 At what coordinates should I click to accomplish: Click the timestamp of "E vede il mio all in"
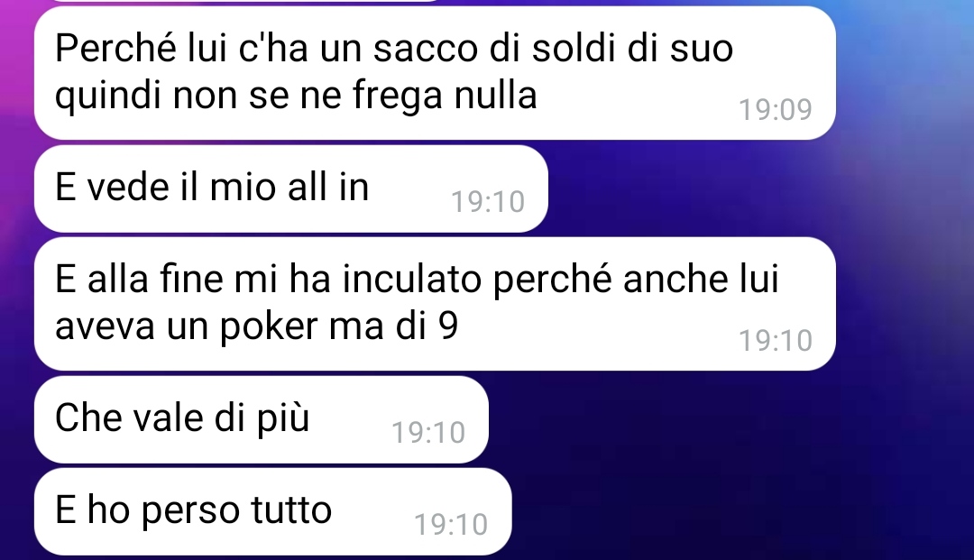click(x=488, y=202)
